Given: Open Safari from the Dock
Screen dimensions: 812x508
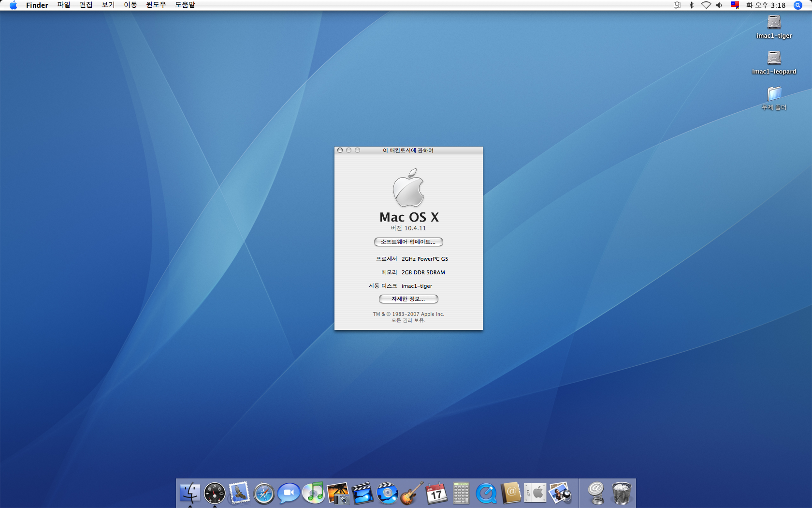Looking at the screenshot, I should pyautogui.click(x=264, y=493).
